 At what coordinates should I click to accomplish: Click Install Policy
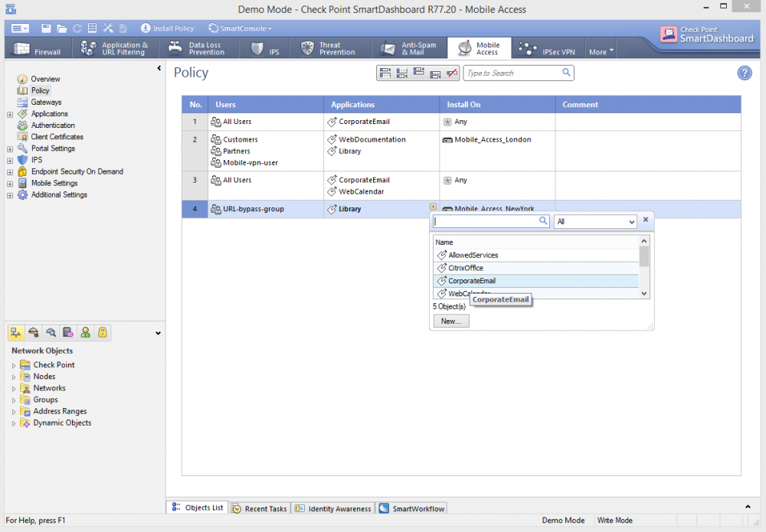167,28
